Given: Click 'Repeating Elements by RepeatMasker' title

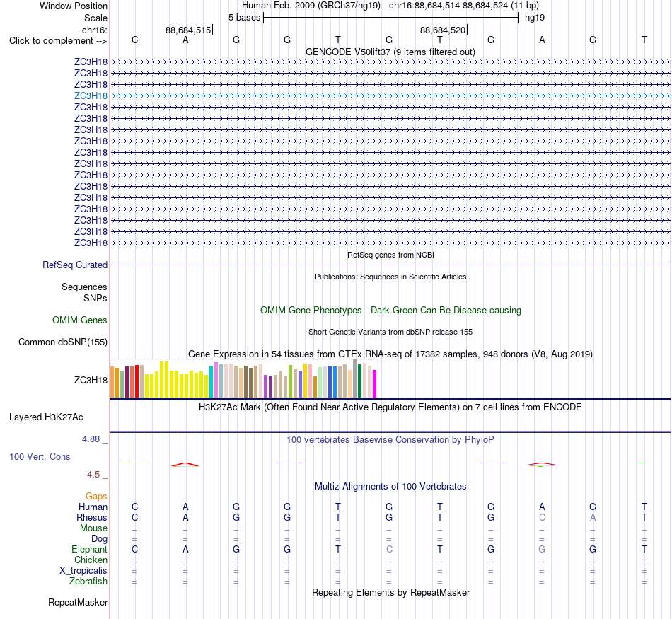Looking at the screenshot, I should (391, 592).
